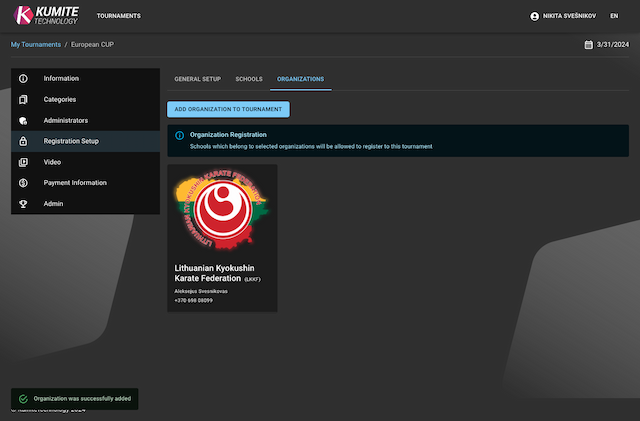The height and width of the screenshot is (421, 640).
Task: Click the Information sidebar icon
Action: coord(23,78)
